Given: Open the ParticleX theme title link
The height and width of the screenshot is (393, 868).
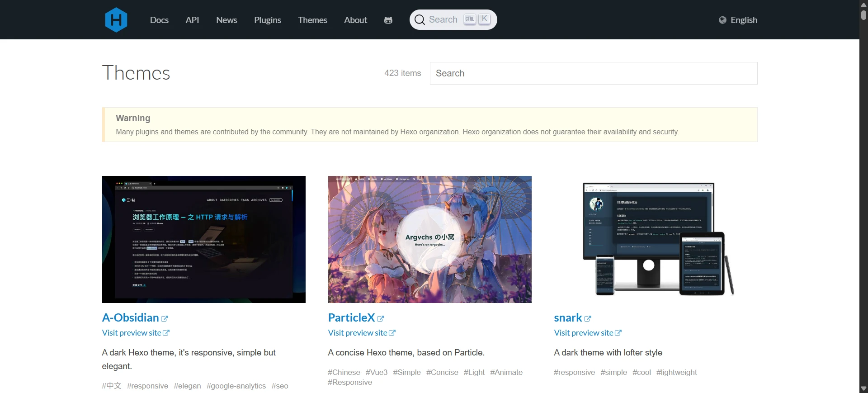Looking at the screenshot, I should tap(351, 318).
